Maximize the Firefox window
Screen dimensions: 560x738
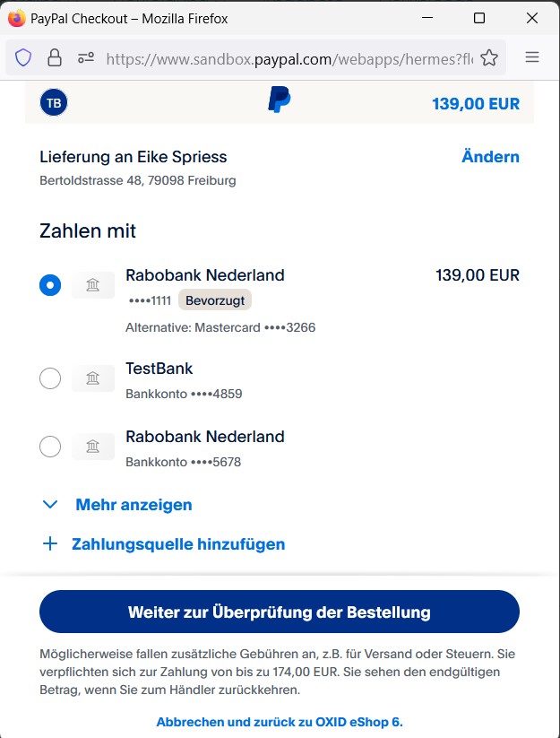(x=479, y=18)
